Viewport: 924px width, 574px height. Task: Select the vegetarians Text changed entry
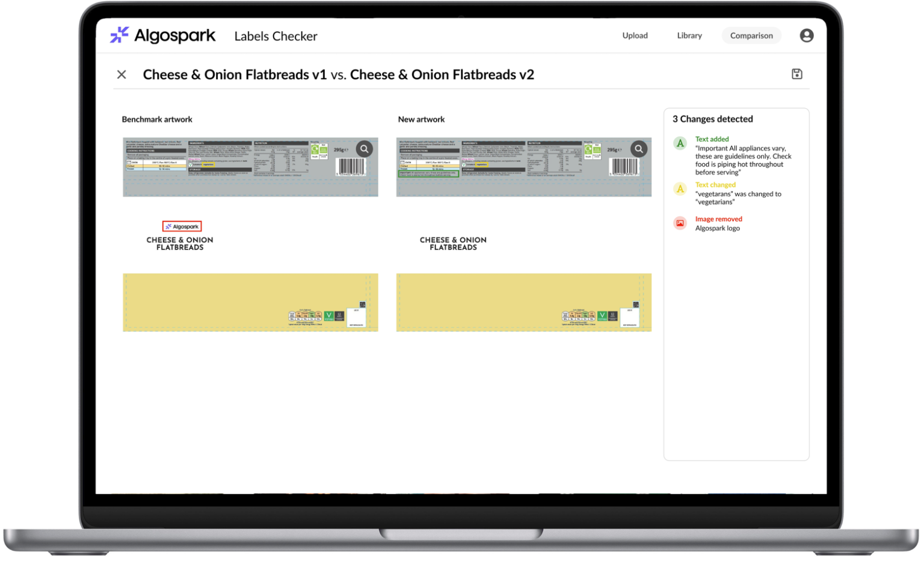(739, 194)
